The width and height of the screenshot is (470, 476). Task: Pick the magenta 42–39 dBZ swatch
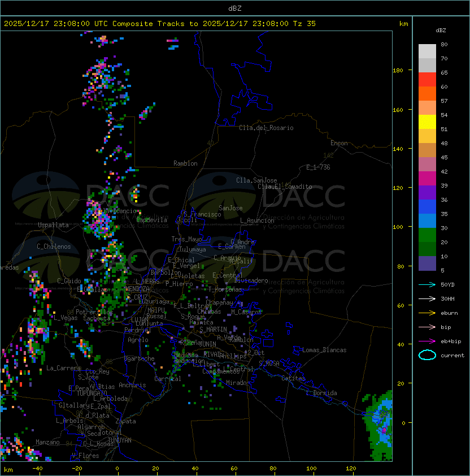pos(427,179)
